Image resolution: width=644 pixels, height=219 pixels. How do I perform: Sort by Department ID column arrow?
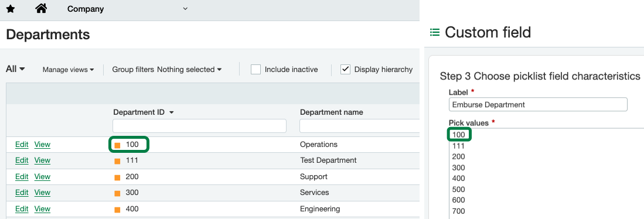coord(172,112)
